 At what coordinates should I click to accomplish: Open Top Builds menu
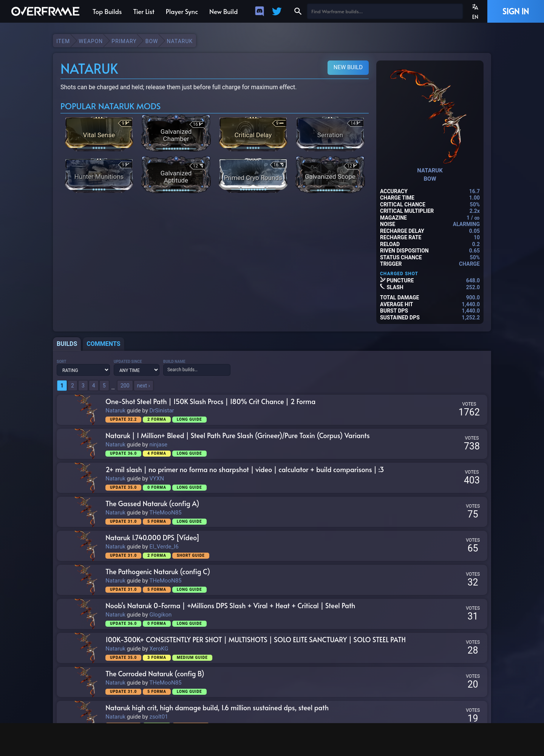tap(107, 12)
